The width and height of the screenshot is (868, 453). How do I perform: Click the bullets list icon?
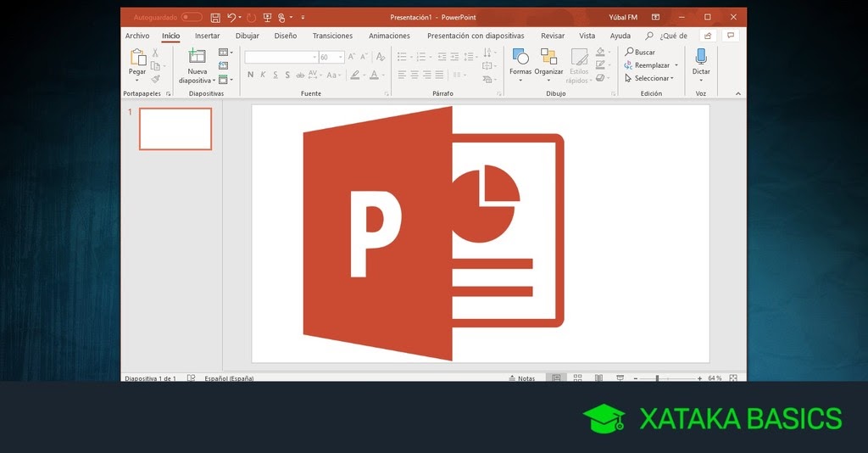coord(403,57)
